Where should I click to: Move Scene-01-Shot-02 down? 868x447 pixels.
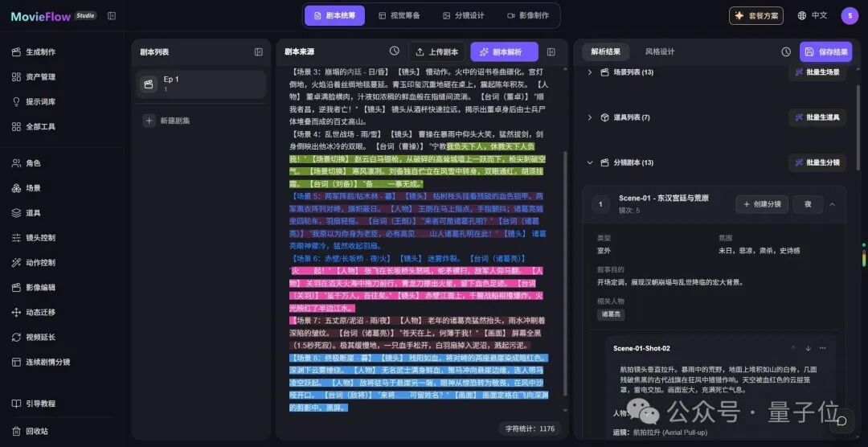point(809,348)
